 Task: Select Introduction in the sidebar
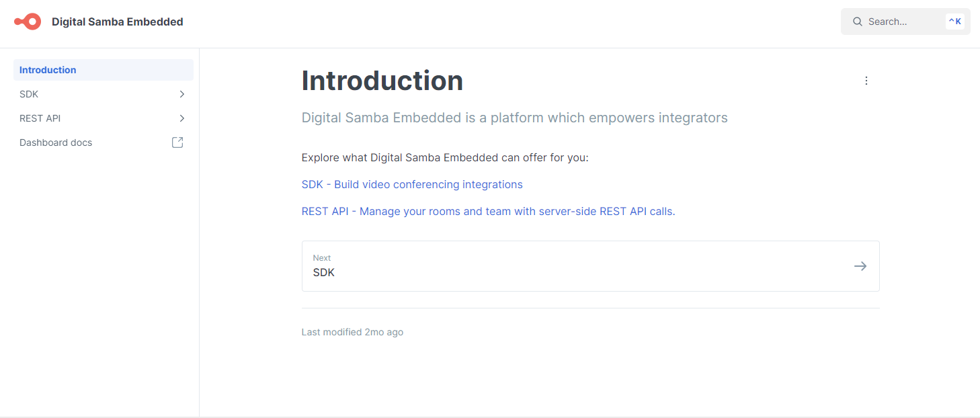point(48,70)
